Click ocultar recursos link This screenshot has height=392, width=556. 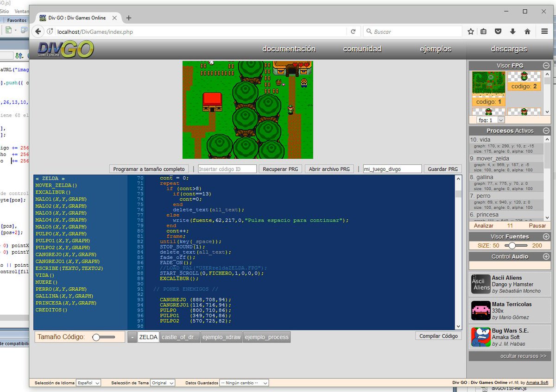(523, 356)
